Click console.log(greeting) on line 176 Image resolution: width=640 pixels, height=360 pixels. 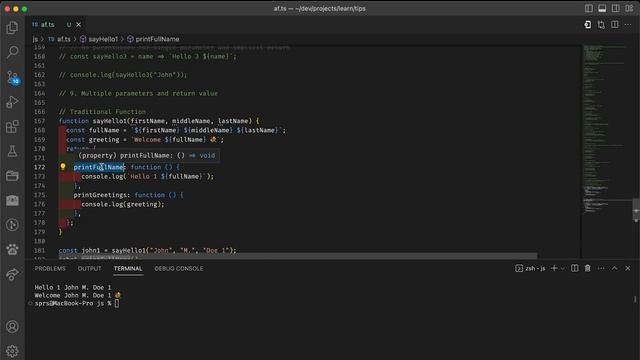[x=122, y=204]
